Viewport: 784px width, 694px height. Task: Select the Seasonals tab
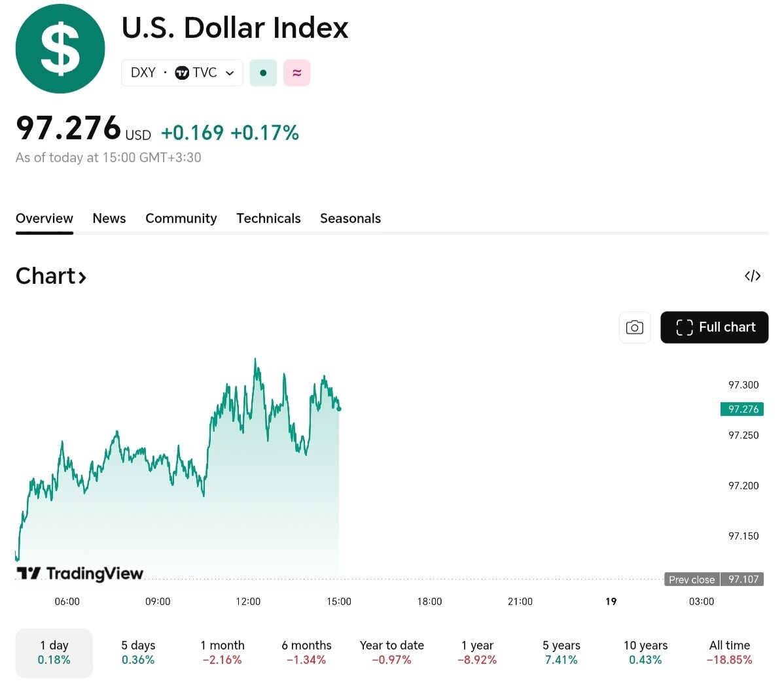click(350, 218)
